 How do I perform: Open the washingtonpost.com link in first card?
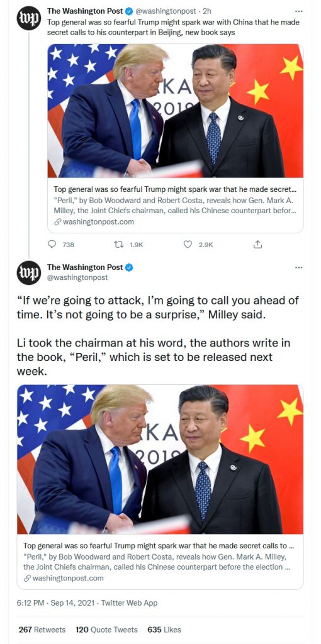coord(94,222)
